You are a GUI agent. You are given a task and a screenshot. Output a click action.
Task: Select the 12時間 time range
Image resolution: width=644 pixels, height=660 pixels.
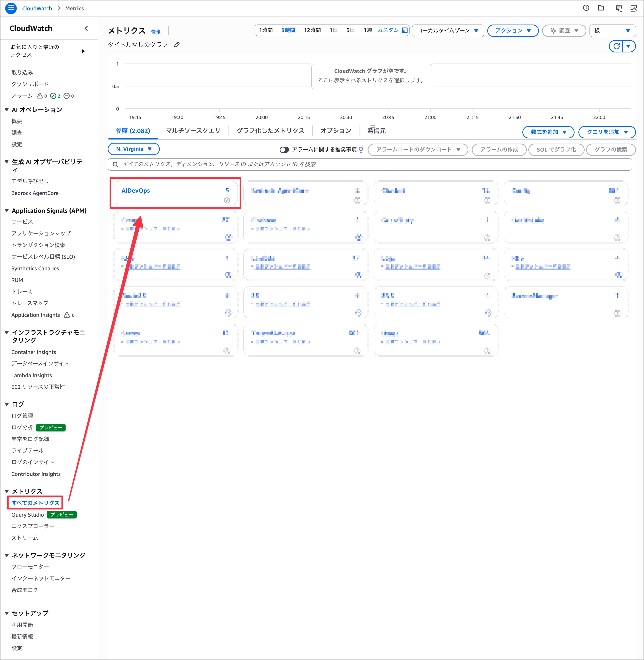(x=312, y=30)
